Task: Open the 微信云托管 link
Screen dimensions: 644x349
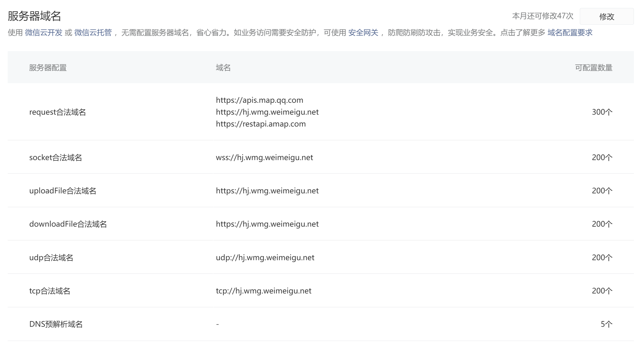Action: click(x=93, y=33)
